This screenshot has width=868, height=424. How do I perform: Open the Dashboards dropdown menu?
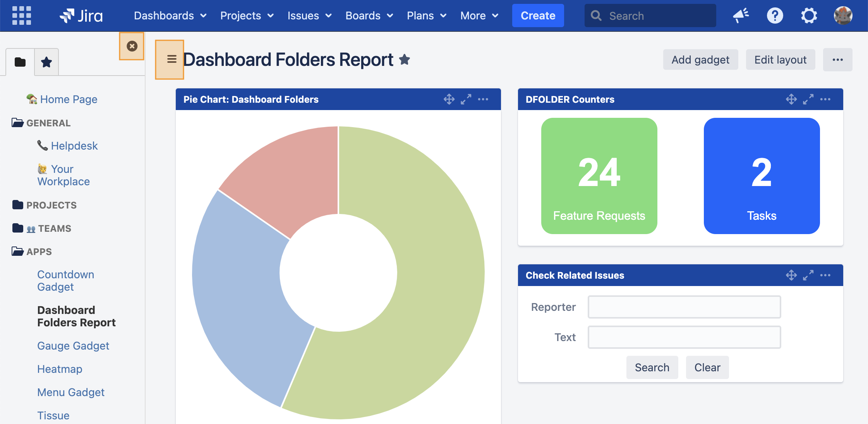170,16
